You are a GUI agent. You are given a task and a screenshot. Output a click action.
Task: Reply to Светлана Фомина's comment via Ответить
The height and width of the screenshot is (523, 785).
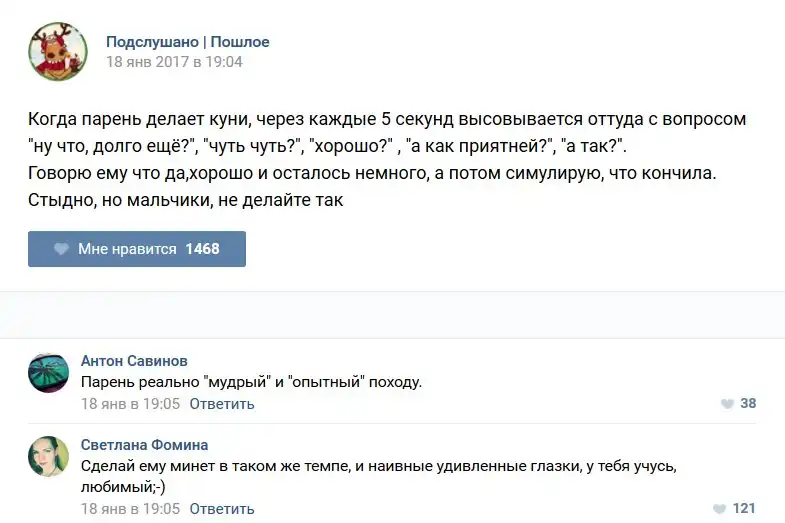tap(221, 508)
